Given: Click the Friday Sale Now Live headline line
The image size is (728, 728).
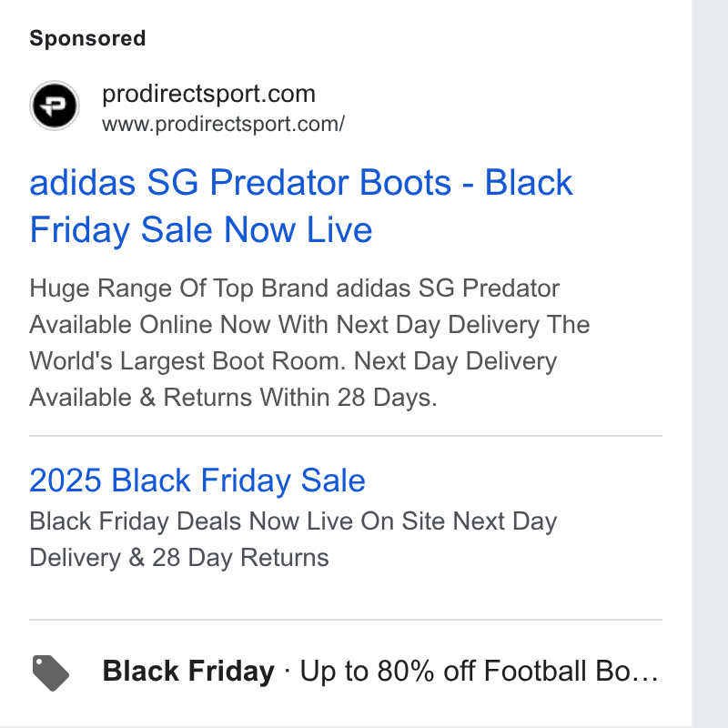Looking at the screenshot, I should pos(201,230).
